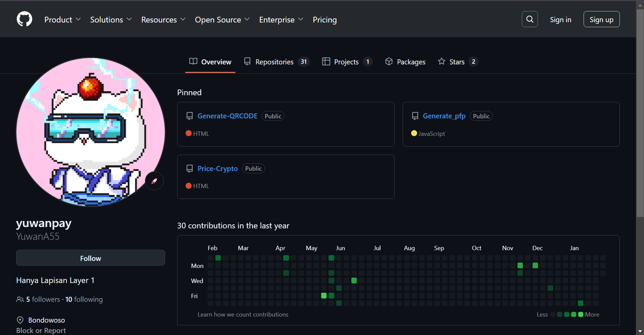Click the Block or Report option
This screenshot has height=335, width=644.
41,330
